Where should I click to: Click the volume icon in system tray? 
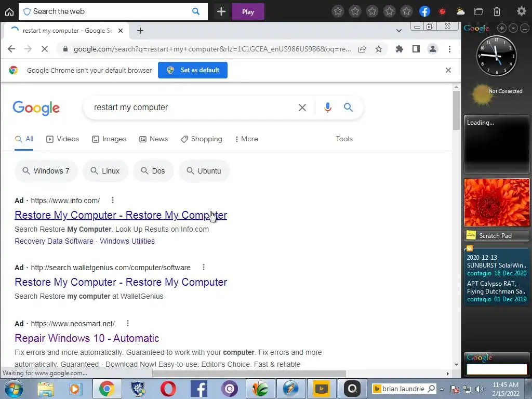480,389
